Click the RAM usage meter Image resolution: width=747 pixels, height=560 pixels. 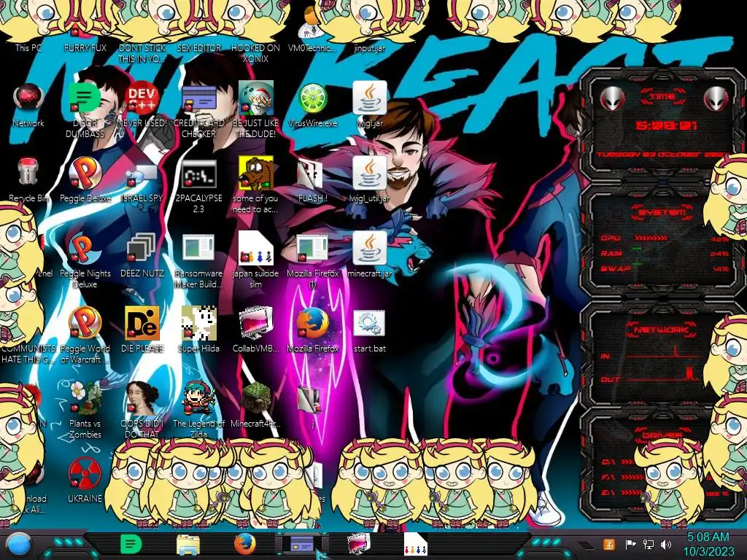(665, 253)
